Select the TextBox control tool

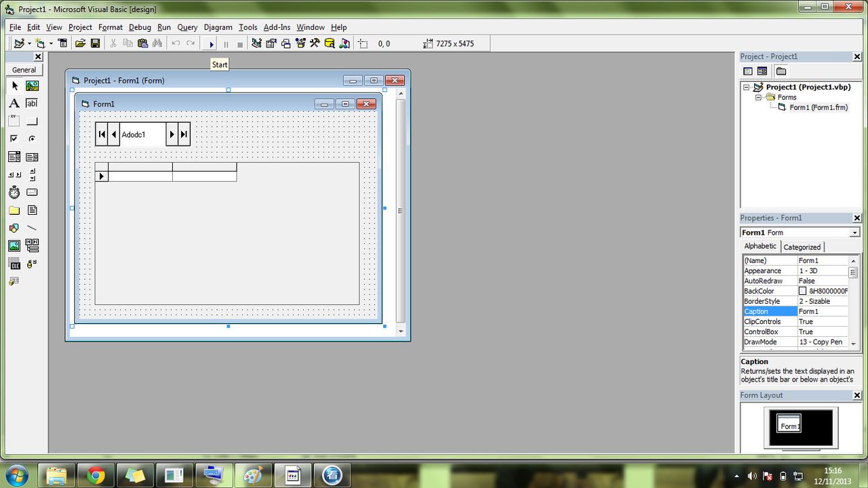32,104
